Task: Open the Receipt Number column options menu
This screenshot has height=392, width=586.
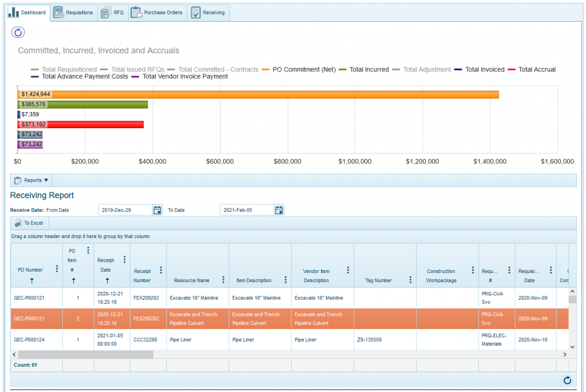Action: [x=161, y=270]
